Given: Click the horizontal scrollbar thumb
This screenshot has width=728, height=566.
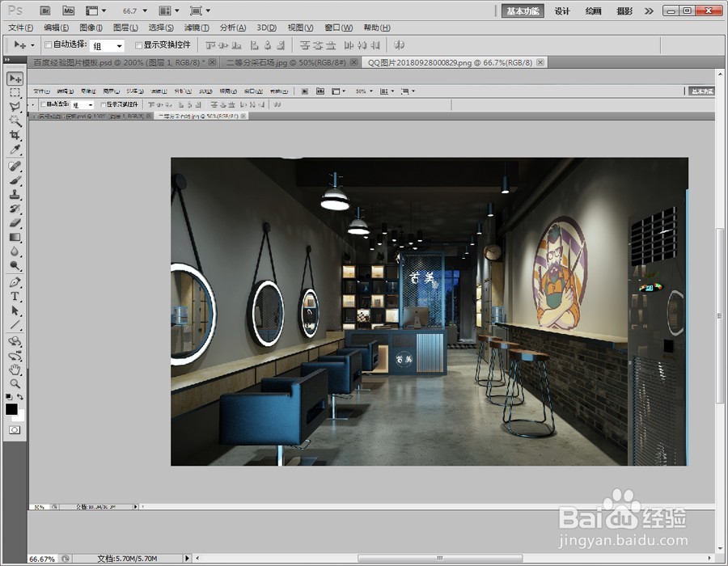Looking at the screenshot, I should click(x=440, y=558).
